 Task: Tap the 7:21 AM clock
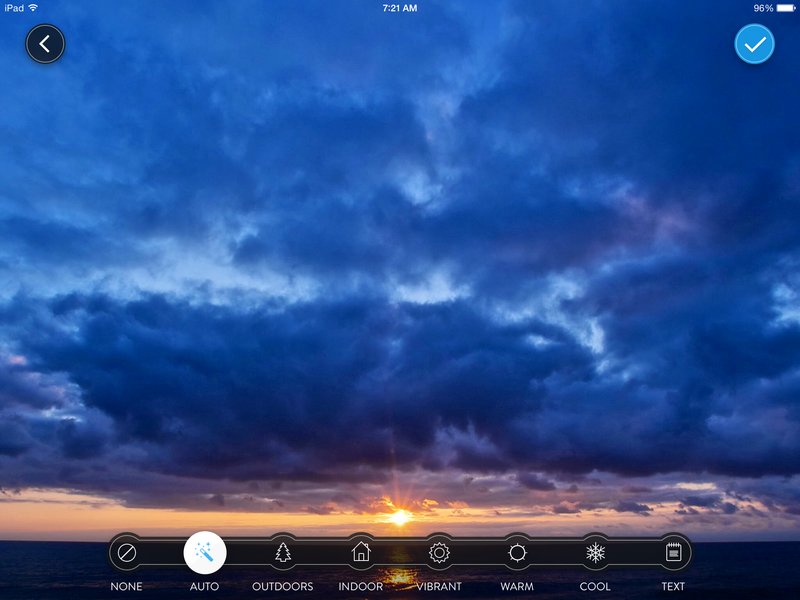pos(400,8)
